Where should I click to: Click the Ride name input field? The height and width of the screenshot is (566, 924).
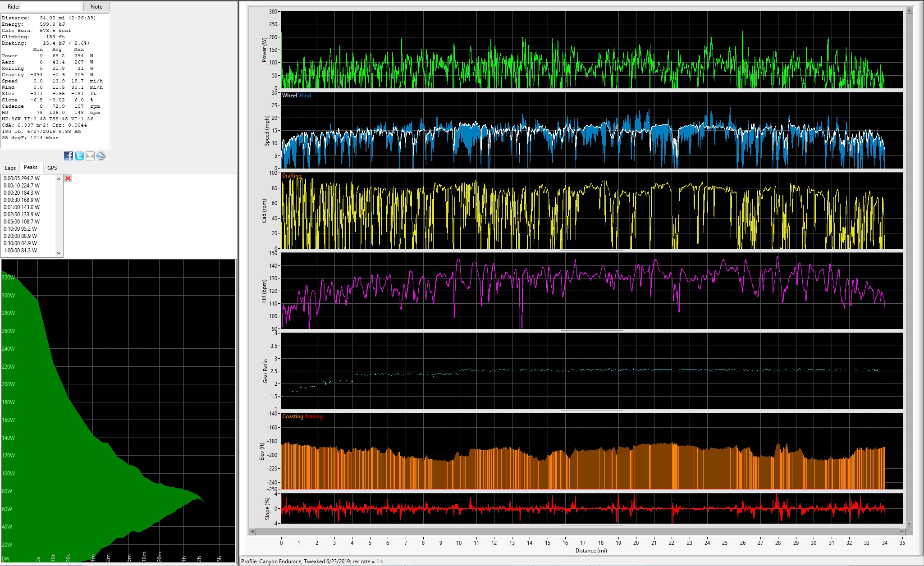[x=51, y=7]
